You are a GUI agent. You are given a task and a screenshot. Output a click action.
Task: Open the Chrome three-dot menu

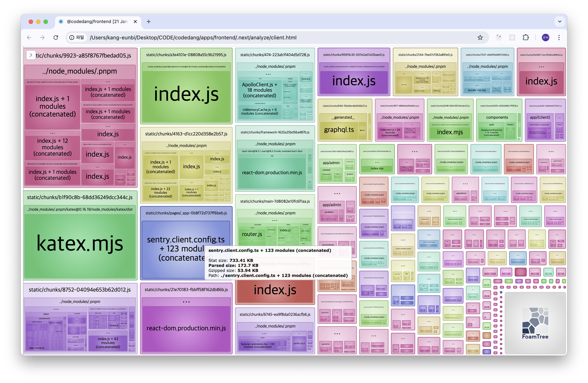pyautogui.click(x=559, y=38)
